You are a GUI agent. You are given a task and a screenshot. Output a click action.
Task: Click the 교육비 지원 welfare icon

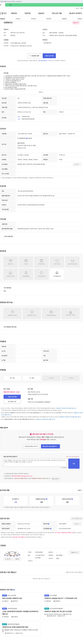tap(57, 262)
